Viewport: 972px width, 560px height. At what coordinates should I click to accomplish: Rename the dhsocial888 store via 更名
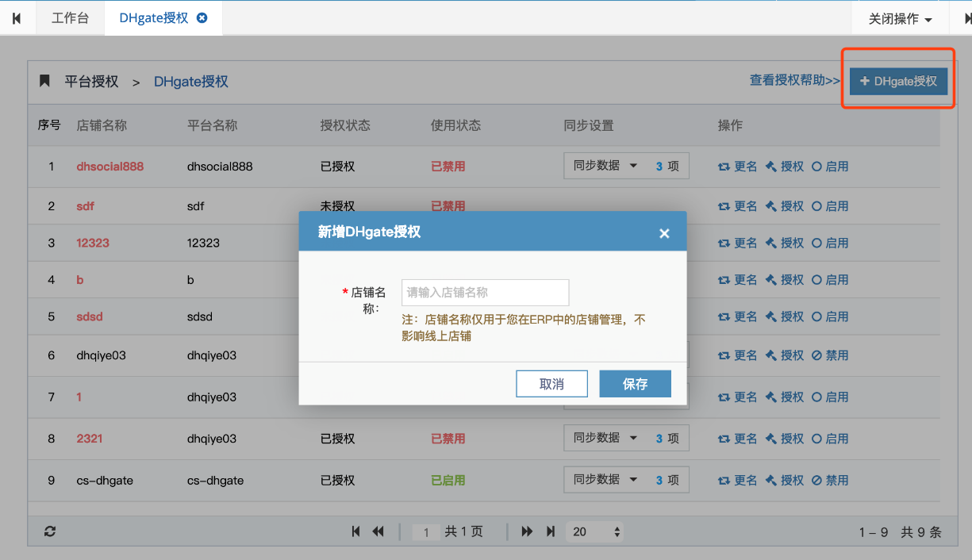point(737,167)
